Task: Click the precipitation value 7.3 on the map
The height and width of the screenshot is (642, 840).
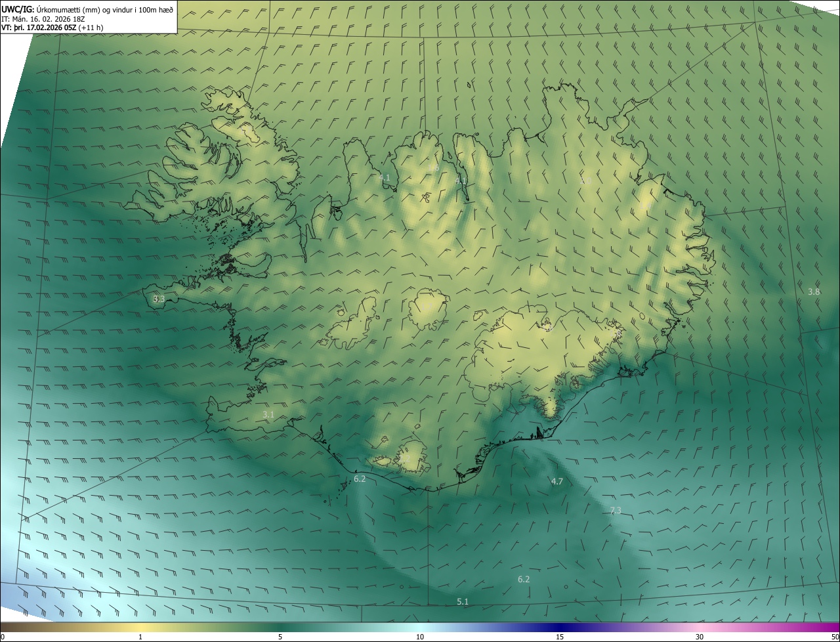Action: (x=616, y=510)
